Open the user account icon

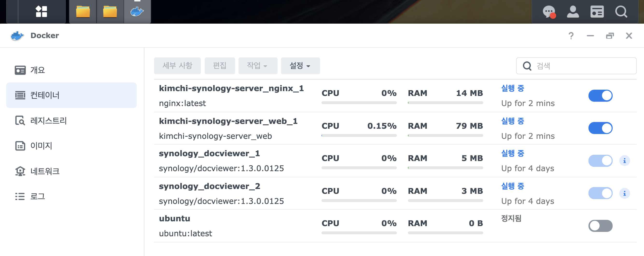573,12
